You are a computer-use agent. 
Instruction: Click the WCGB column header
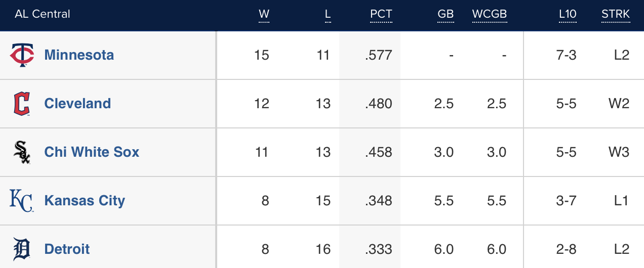pos(489,14)
